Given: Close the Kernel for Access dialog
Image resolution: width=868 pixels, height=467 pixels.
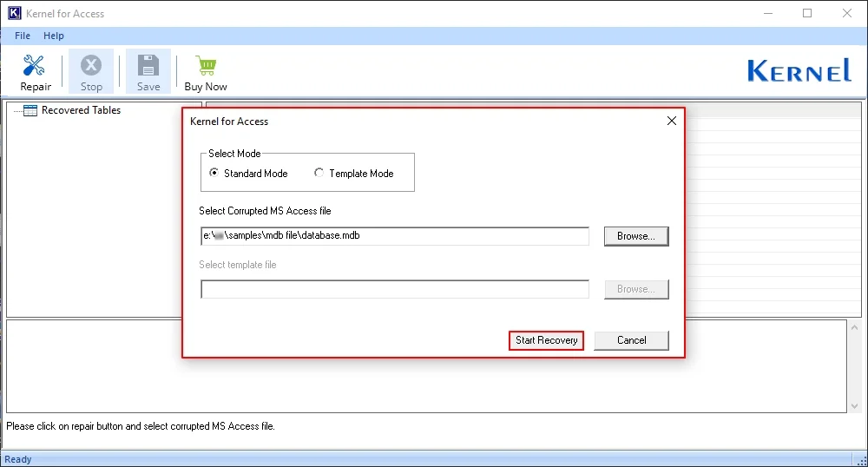Looking at the screenshot, I should point(672,121).
